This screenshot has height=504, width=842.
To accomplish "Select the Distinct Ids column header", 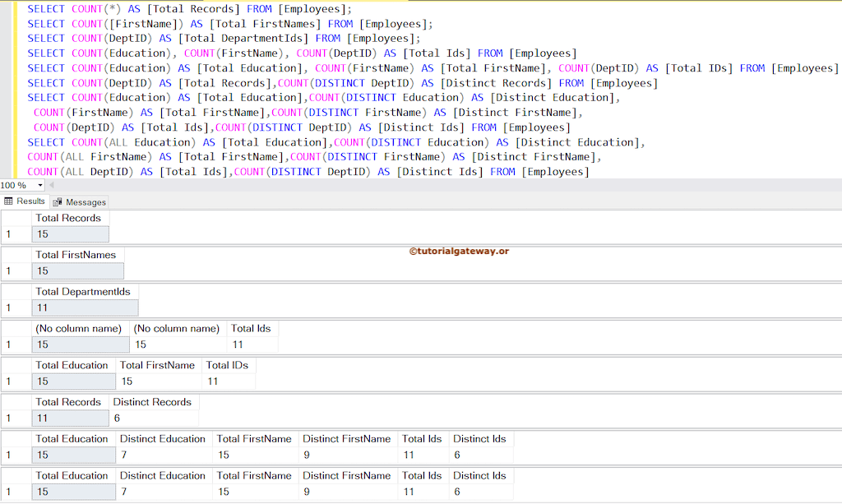I will click(x=480, y=438).
